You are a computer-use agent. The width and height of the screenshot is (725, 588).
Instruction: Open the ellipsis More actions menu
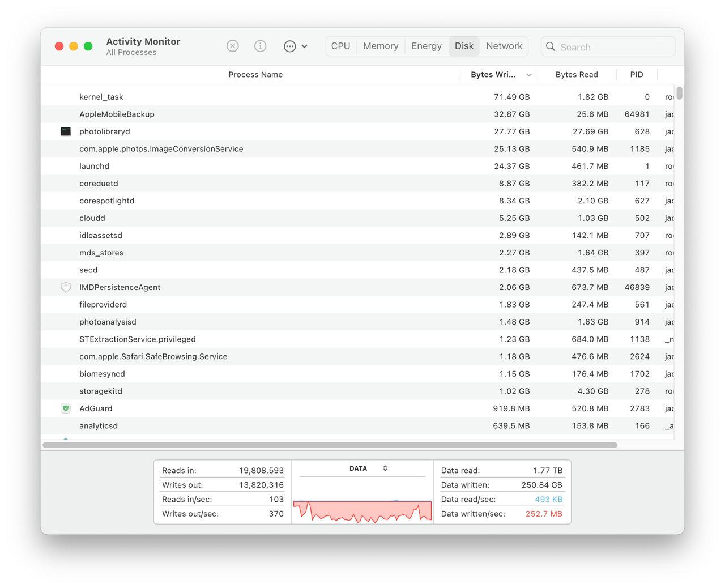click(295, 46)
